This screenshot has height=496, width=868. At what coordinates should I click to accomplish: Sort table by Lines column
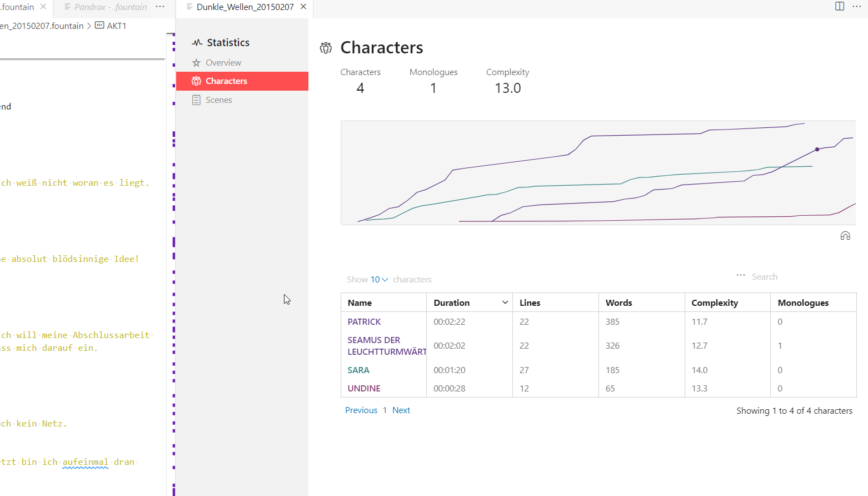coord(556,302)
